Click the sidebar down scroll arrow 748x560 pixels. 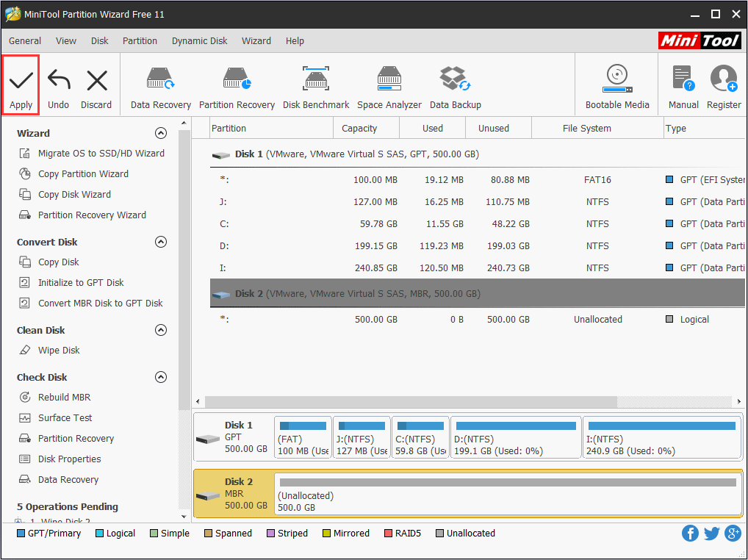pyautogui.click(x=184, y=516)
